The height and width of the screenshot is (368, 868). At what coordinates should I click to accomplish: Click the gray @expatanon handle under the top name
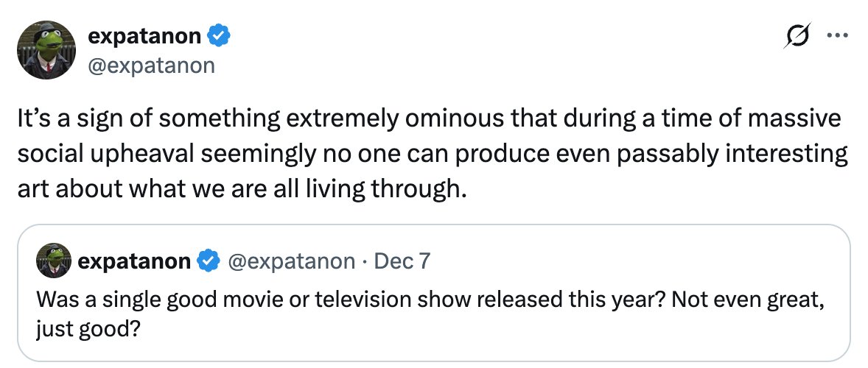[x=151, y=66]
